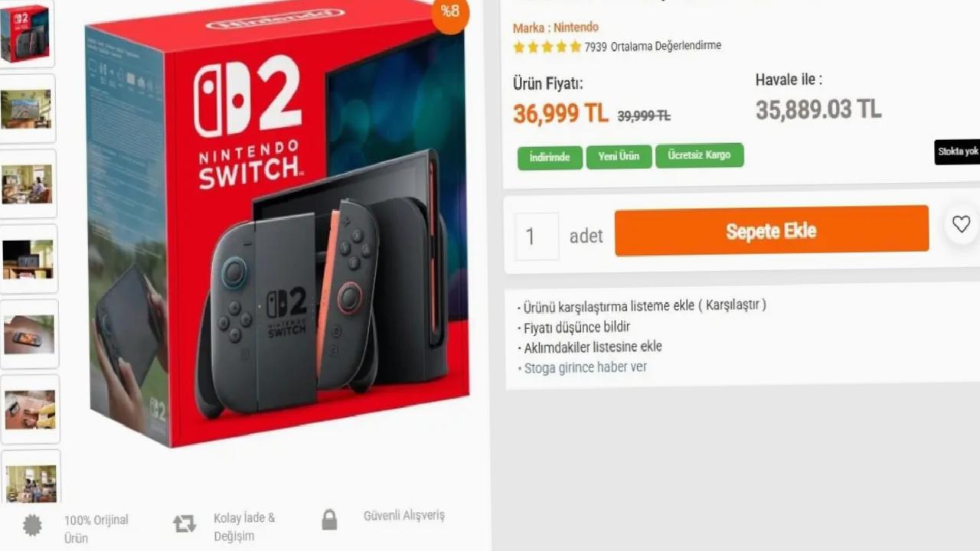Image resolution: width=980 pixels, height=551 pixels.
Task: Select Aklımdakiler listesine ekle option
Action: (593, 347)
